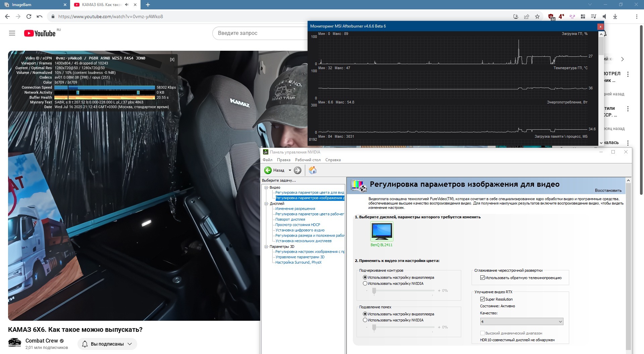Open the Рабочий стол menu
Image resolution: width=644 pixels, height=354 pixels.
click(308, 160)
